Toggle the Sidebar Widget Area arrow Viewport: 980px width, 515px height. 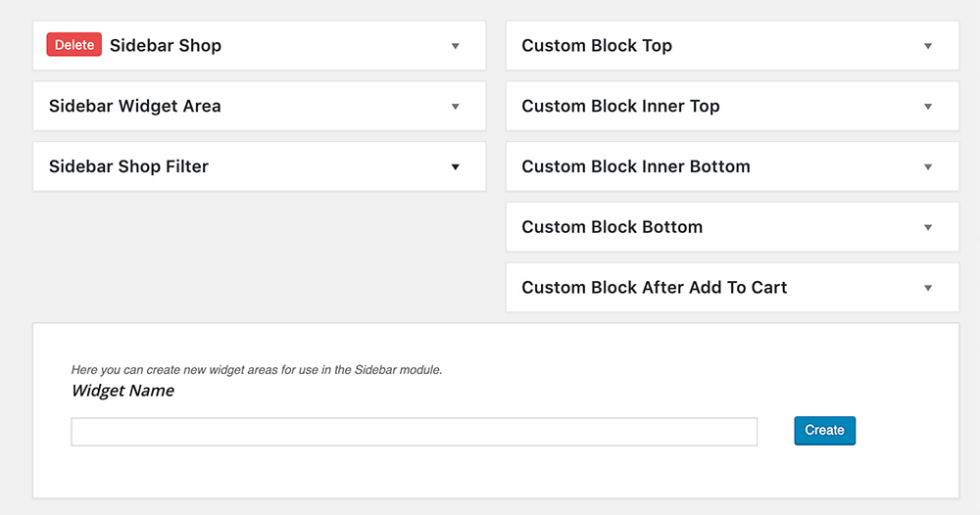pos(456,107)
